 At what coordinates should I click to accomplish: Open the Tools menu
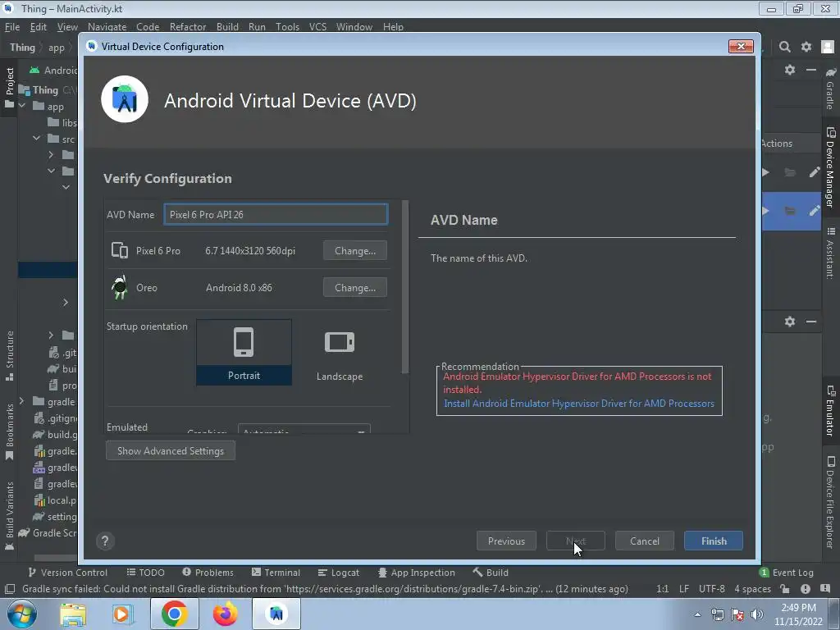287,27
